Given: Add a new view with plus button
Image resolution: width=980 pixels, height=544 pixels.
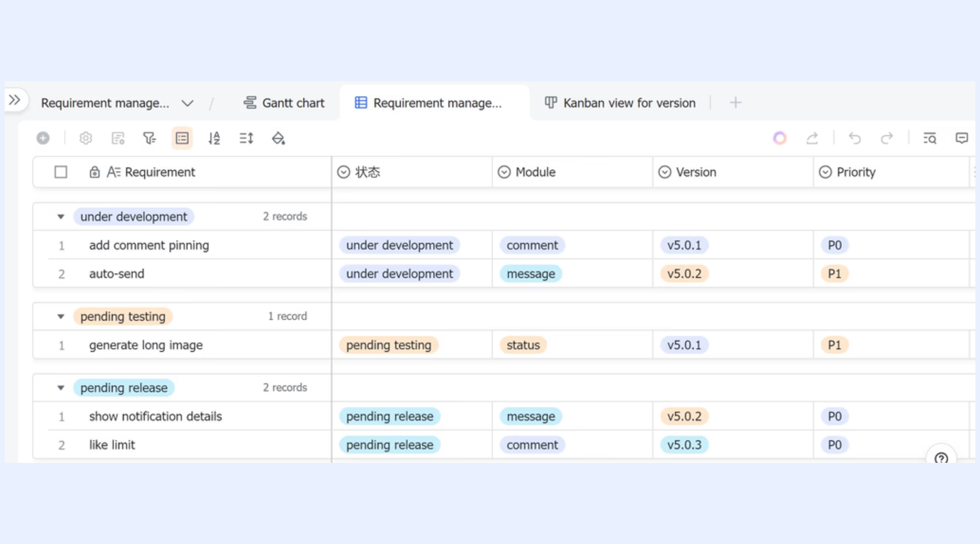Looking at the screenshot, I should [x=735, y=102].
